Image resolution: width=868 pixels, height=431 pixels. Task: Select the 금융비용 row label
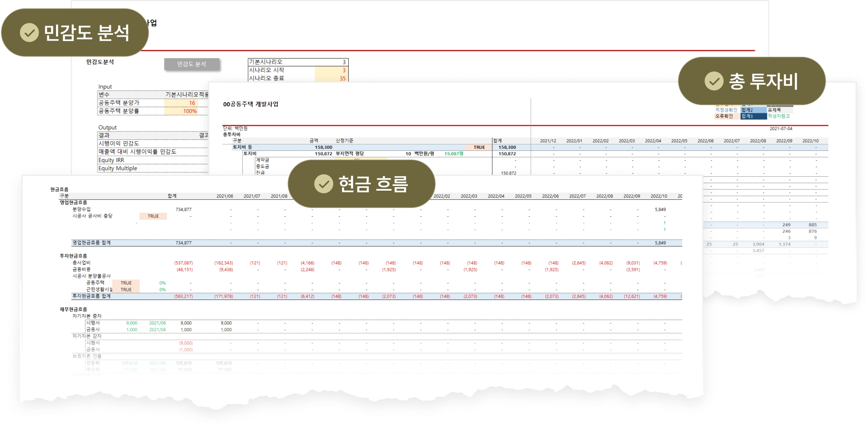tap(82, 269)
